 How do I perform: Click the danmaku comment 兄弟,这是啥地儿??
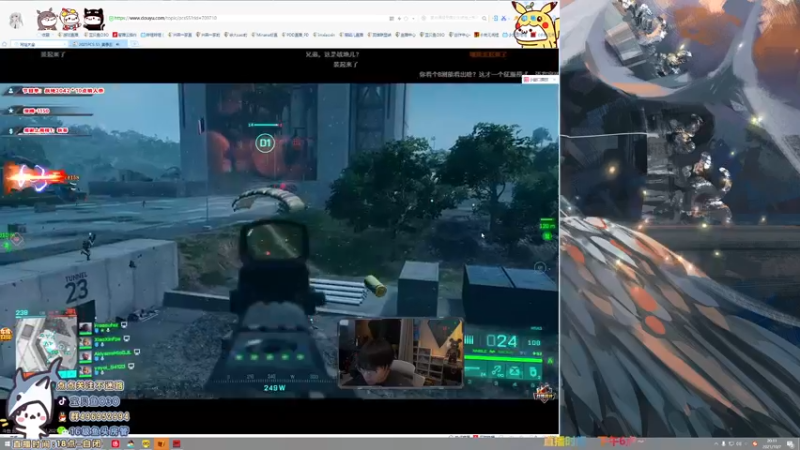coord(332,54)
